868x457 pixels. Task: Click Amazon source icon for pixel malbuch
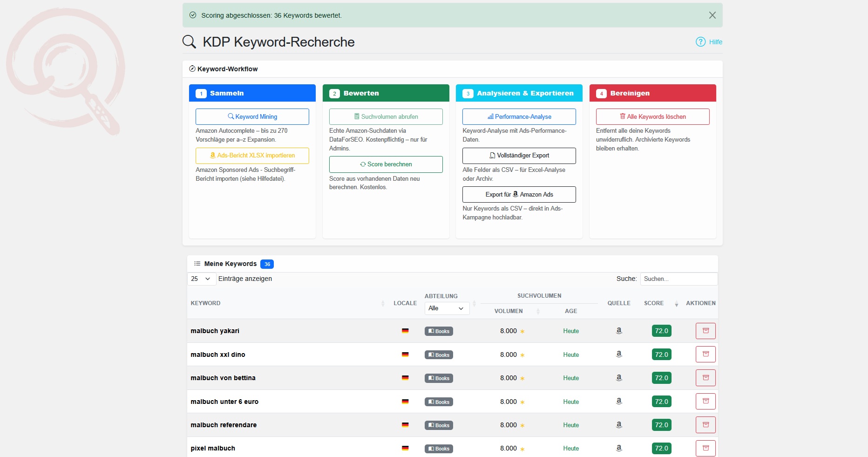[x=619, y=448]
